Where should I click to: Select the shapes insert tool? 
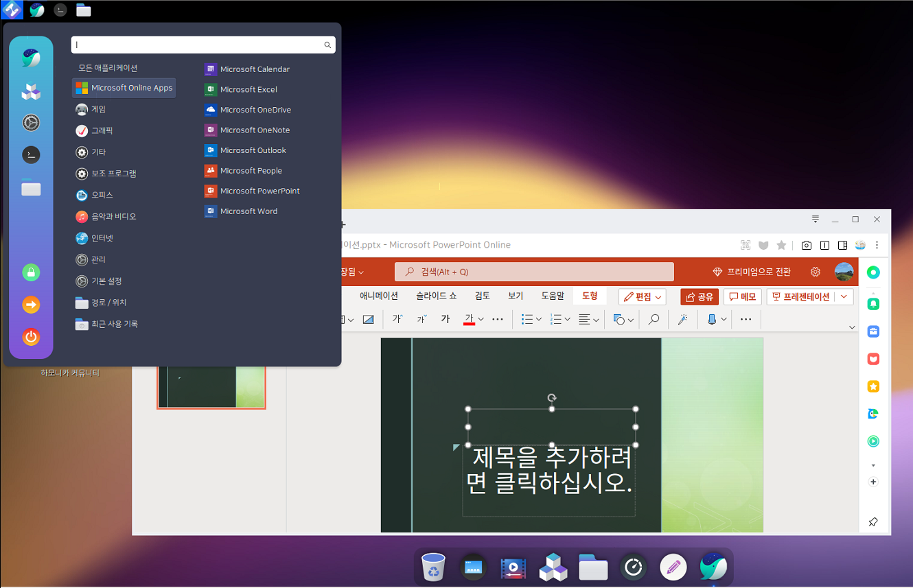619,319
